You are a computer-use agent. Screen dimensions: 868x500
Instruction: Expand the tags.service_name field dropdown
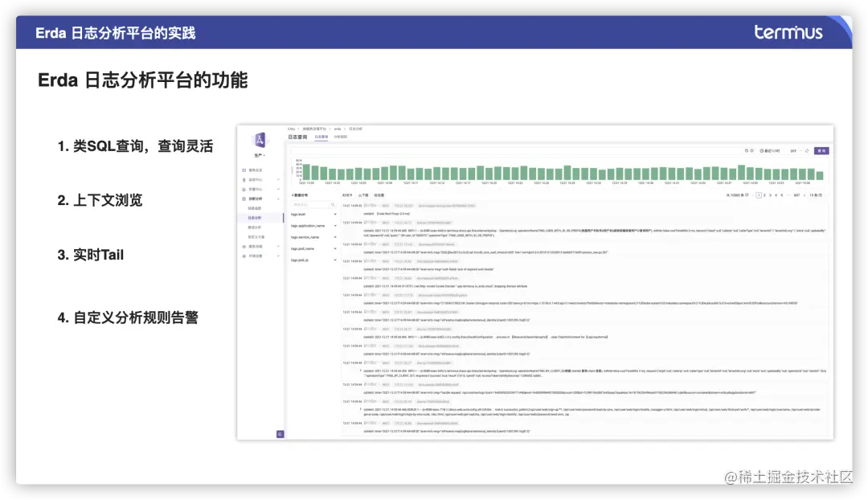pyautogui.click(x=335, y=237)
